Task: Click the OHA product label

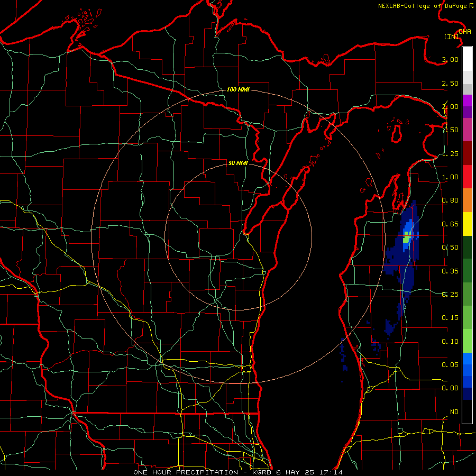Action: coord(465,32)
